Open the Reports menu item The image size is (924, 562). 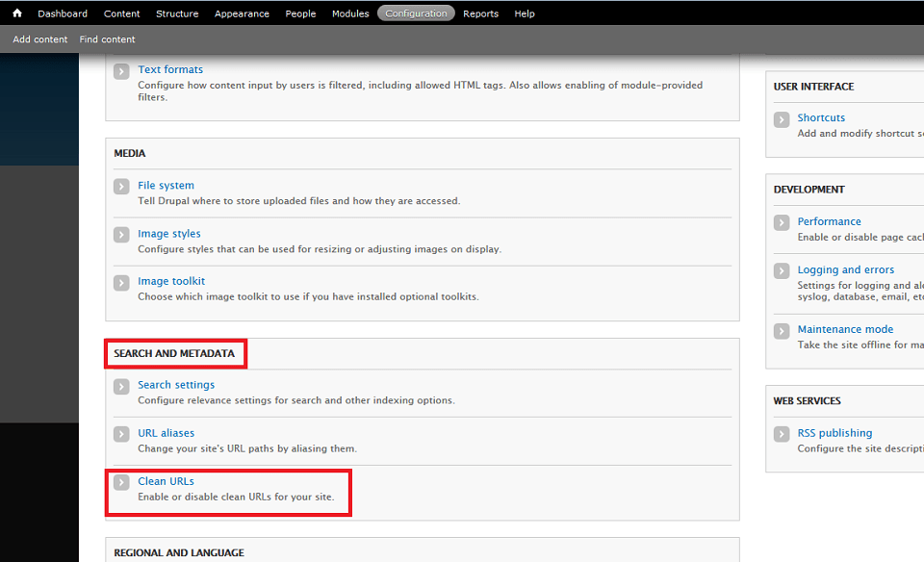(x=480, y=13)
